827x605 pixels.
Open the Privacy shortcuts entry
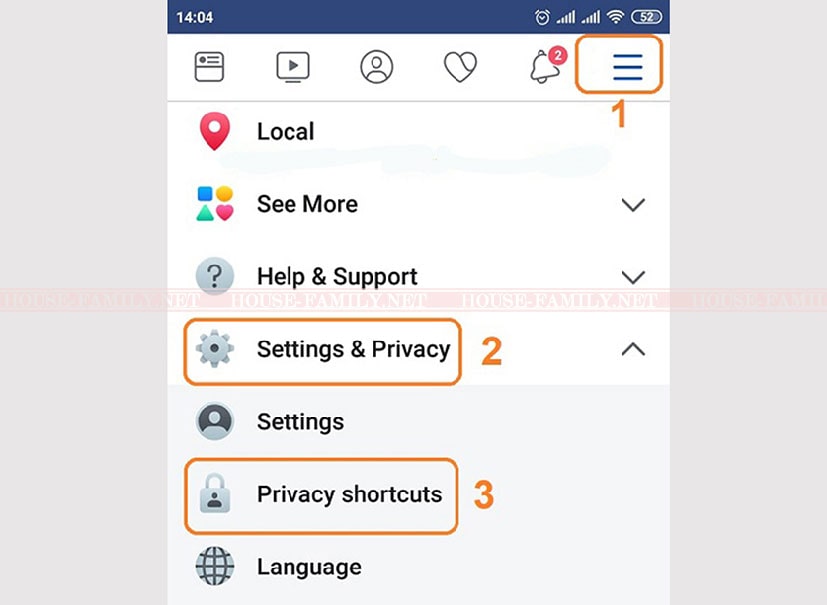click(x=350, y=494)
